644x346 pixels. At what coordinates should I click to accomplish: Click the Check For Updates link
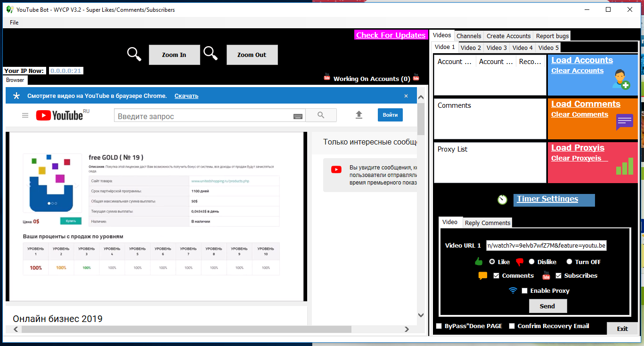[x=391, y=35]
